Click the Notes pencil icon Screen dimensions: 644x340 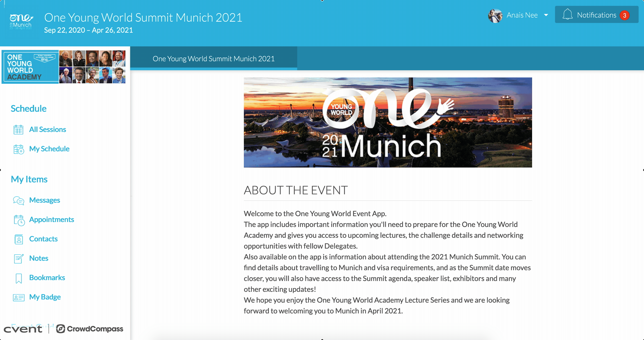[x=19, y=258]
